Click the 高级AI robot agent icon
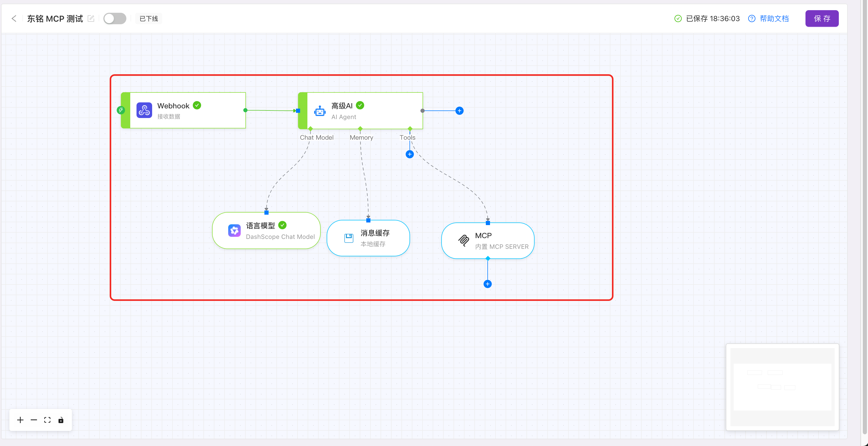Image resolution: width=868 pixels, height=446 pixels. click(320, 110)
